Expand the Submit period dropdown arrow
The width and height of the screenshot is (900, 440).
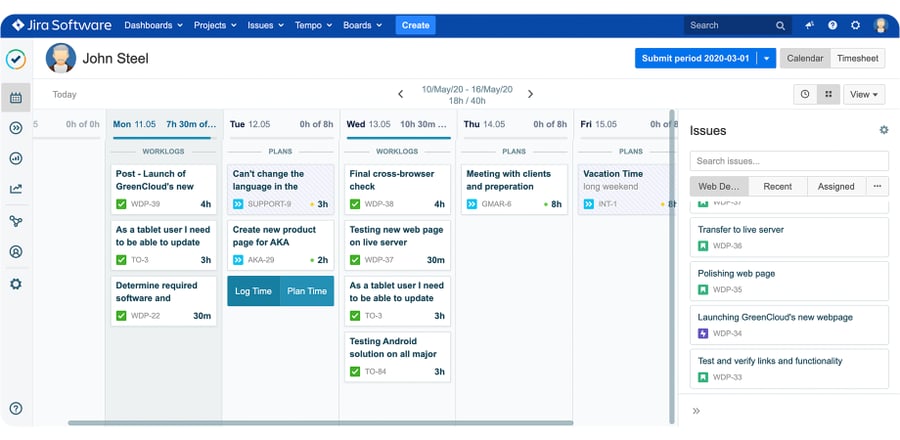(x=766, y=58)
